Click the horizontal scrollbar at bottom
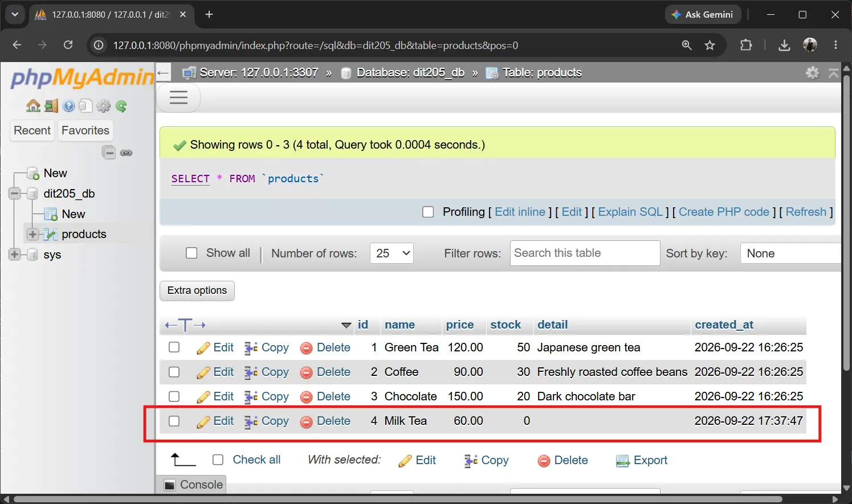The image size is (852, 504). point(398,499)
